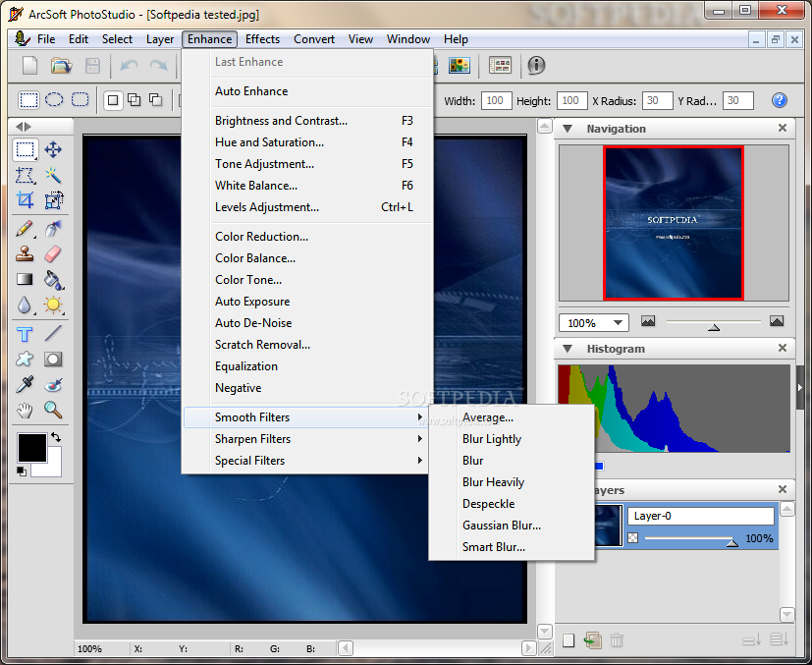812x665 pixels.
Task: Click the New document toolbar icon
Action: coord(30,65)
